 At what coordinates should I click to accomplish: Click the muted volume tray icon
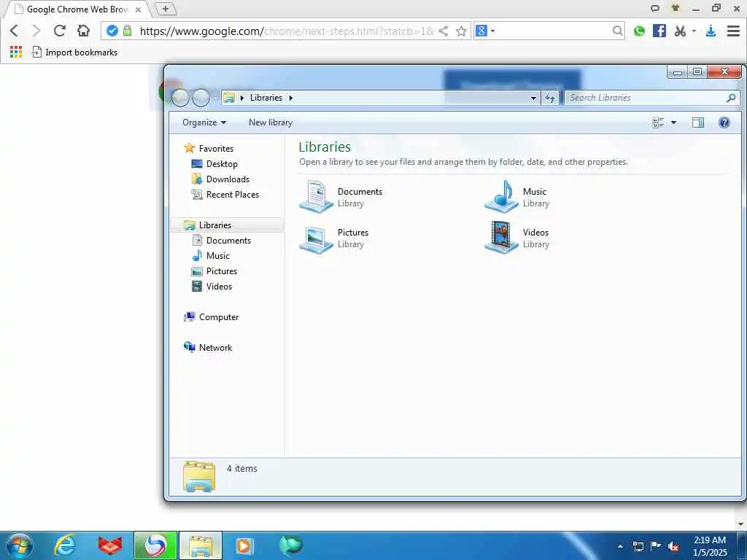click(x=673, y=546)
